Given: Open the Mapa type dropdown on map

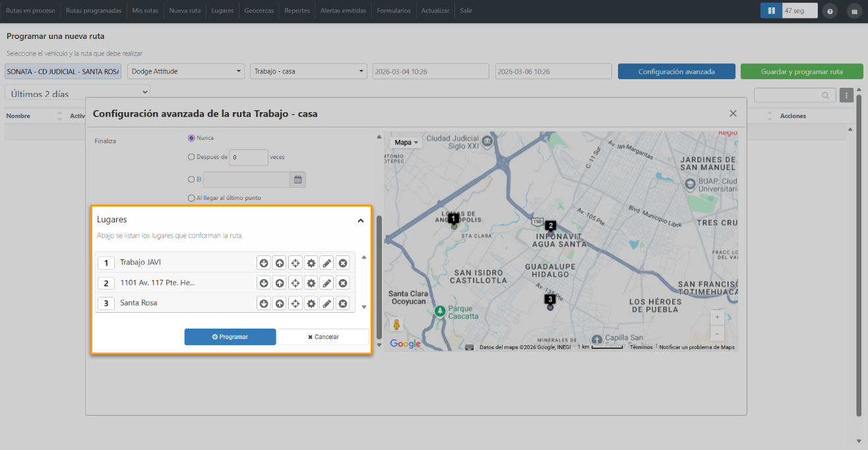Looking at the screenshot, I should (x=406, y=143).
